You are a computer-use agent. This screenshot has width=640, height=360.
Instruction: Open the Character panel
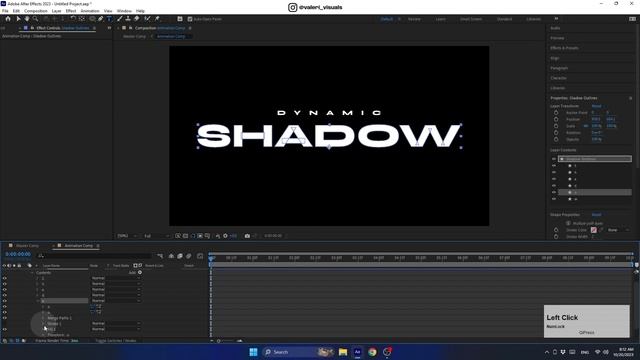tap(558, 78)
